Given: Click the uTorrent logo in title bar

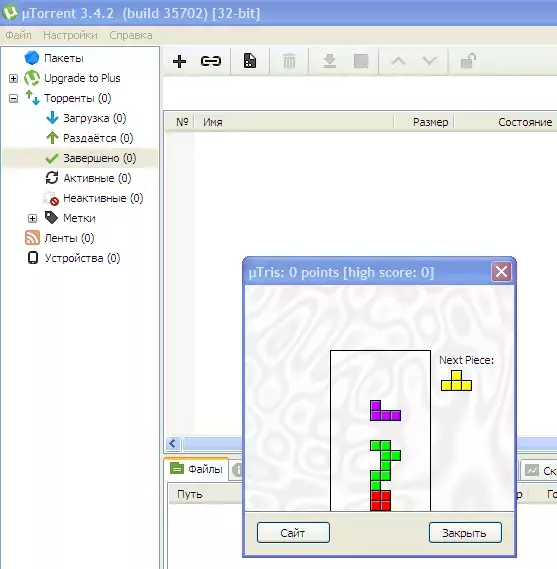Looking at the screenshot, I should click(x=10, y=12).
